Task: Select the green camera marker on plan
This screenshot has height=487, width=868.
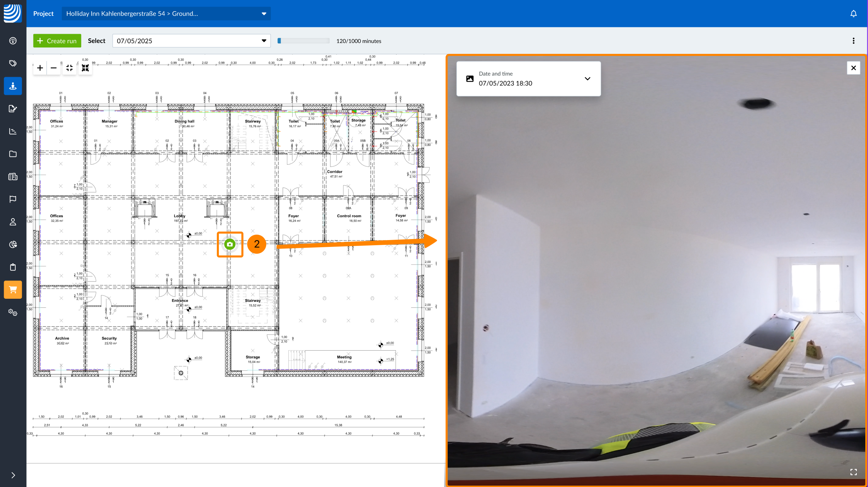Action: [x=230, y=244]
